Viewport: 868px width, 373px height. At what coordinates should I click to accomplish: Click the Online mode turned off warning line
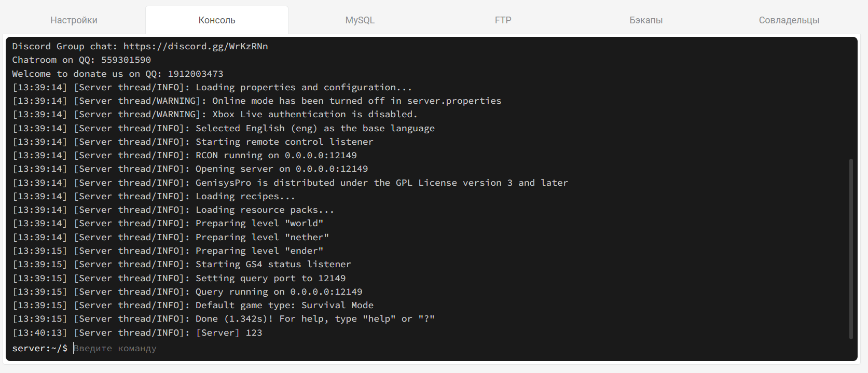pyautogui.click(x=257, y=101)
